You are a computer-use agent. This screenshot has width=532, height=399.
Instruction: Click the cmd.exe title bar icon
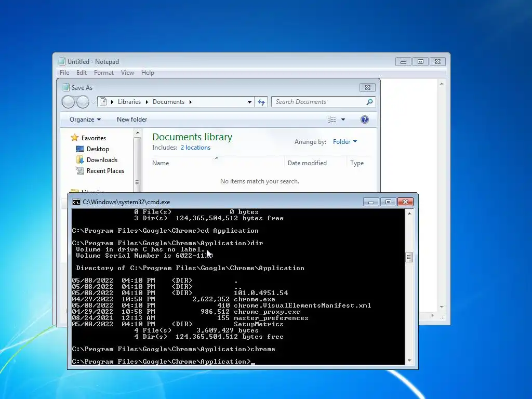pyautogui.click(x=76, y=202)
